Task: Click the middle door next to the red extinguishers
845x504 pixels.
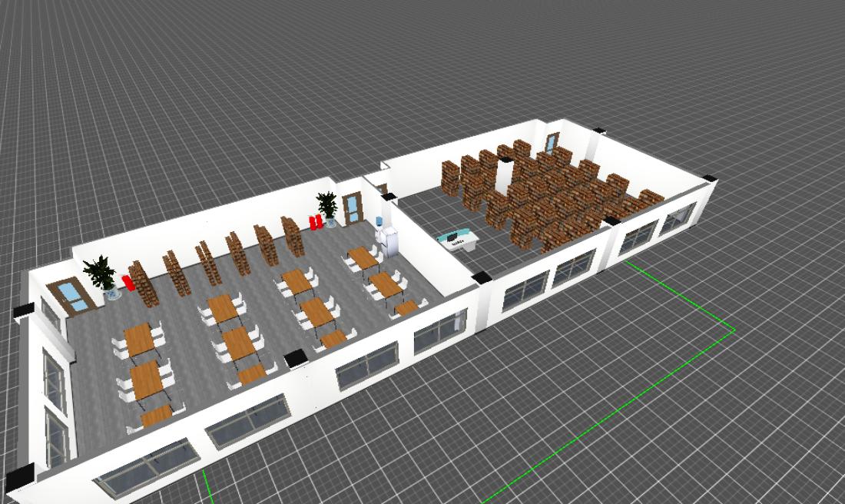Action: pyautogui.click(x=353, y=207)
